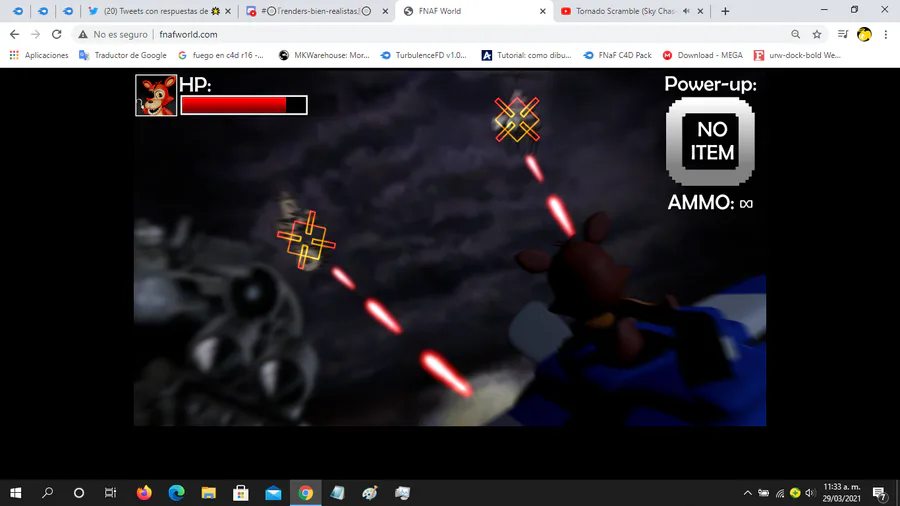The image size is (900, 506).
Task: Open the TurbulenceFD bookmark
Action: pyautogui.click(x=424, y=55)
